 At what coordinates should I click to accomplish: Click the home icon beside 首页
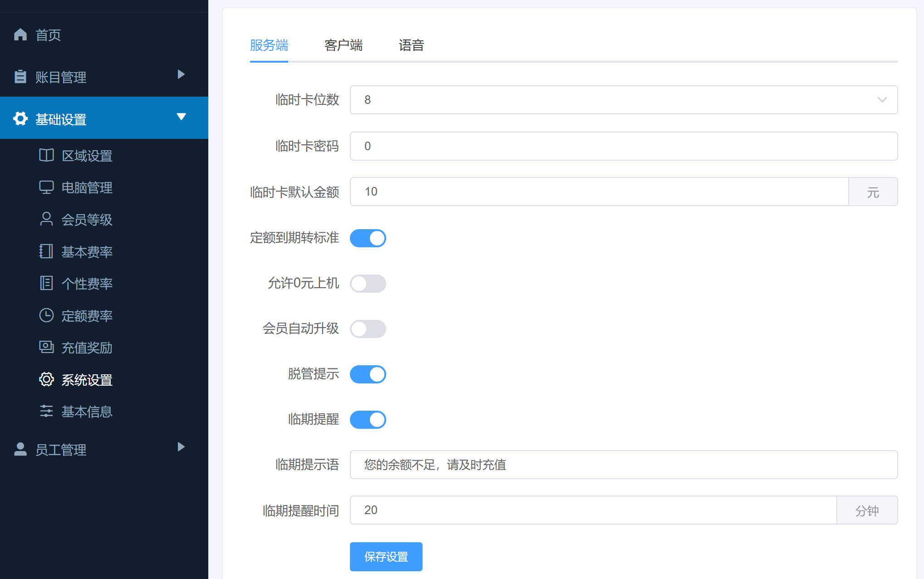coord(20,34)
